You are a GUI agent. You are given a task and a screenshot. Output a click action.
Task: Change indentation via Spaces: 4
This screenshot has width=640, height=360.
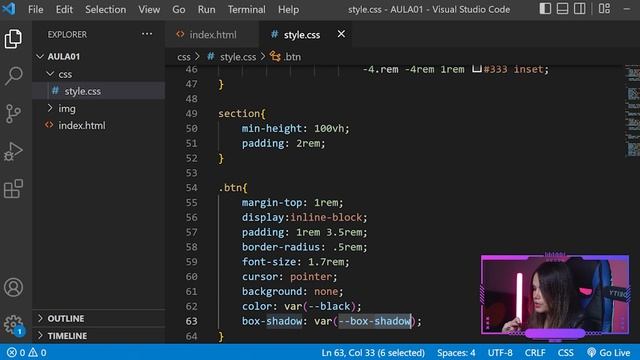[456, 352]
